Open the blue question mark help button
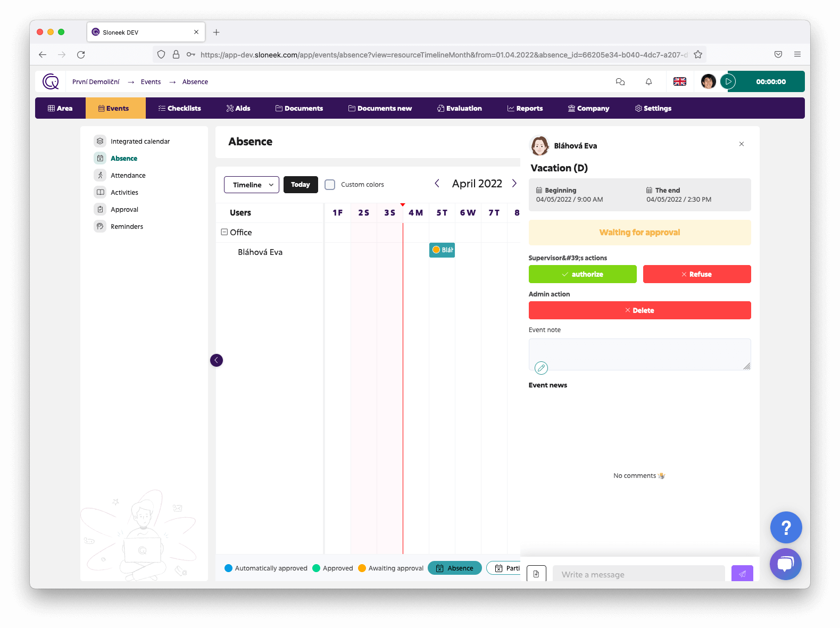 (x=785, y=527)
